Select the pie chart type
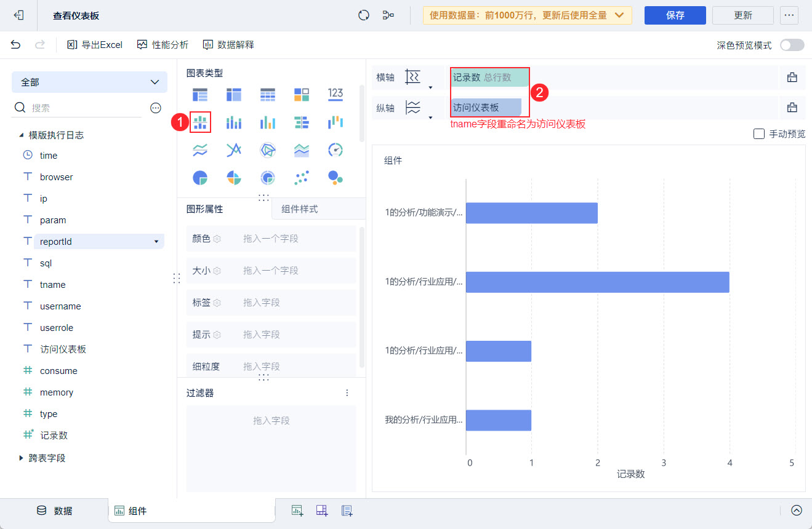The height and width of the screenshot is (529, 812). [200, 178]
